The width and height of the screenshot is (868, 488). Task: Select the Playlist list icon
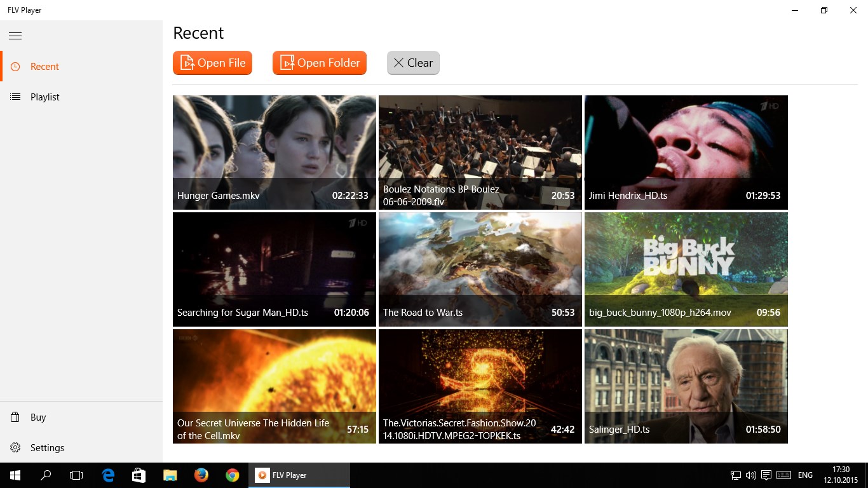point(14,97)
